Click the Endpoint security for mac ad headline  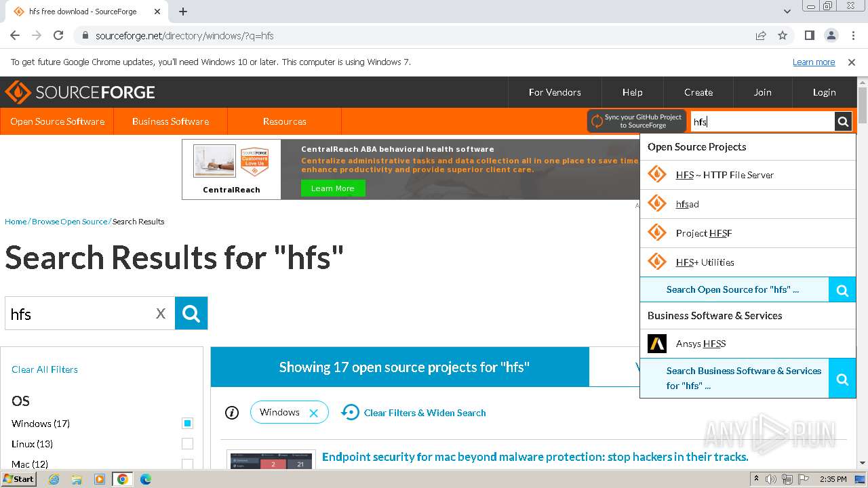[535, 457]
